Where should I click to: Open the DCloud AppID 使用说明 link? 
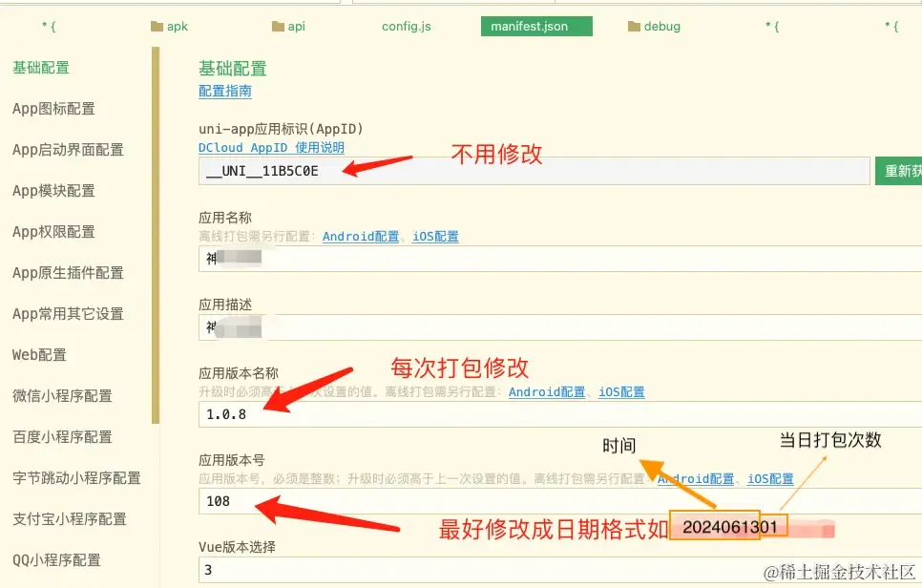click(x=271, y=148)
